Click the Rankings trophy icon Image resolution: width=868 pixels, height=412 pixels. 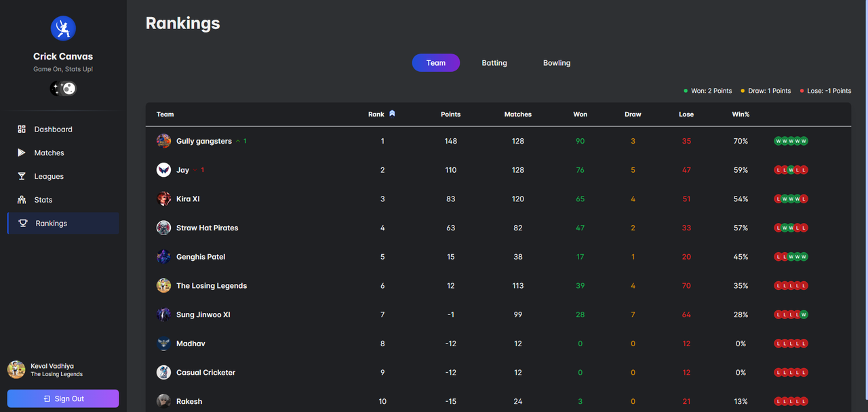[23, 224]
